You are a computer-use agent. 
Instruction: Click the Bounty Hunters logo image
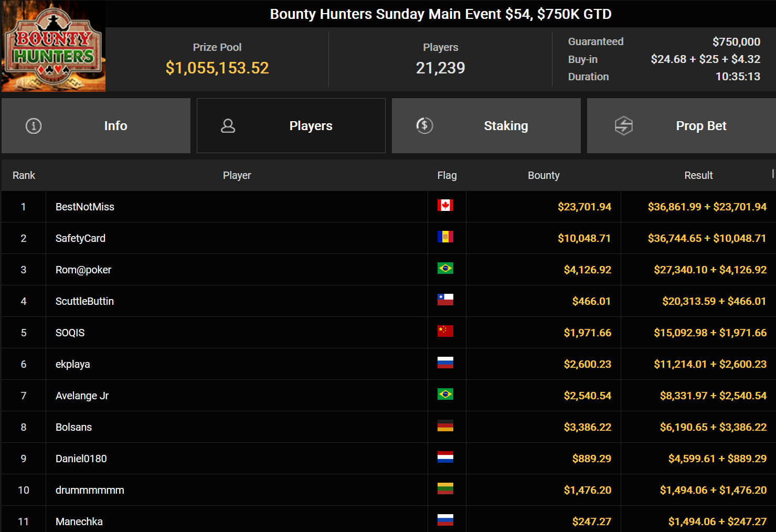54,46
